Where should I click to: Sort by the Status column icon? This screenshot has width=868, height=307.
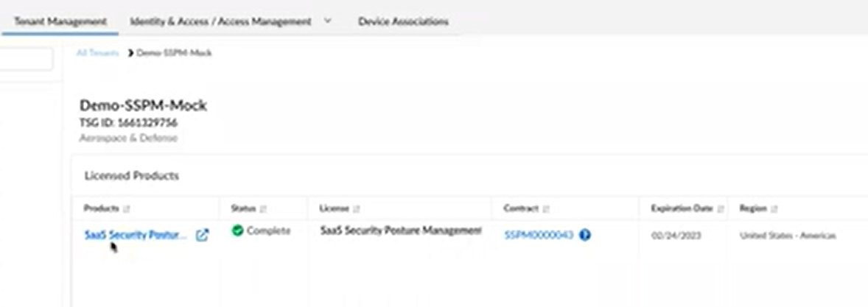(x=264, y=209)
